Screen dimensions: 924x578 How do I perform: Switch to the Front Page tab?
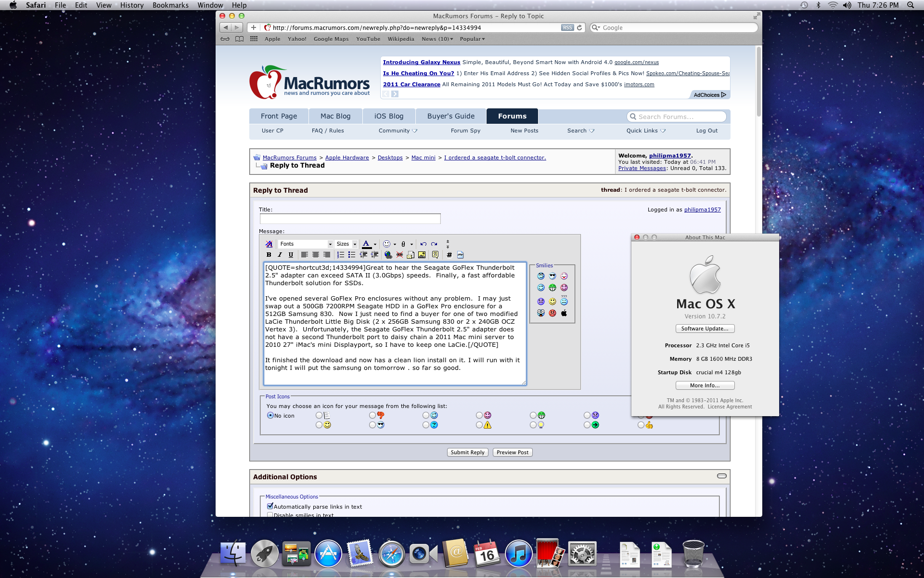point(279,116)
